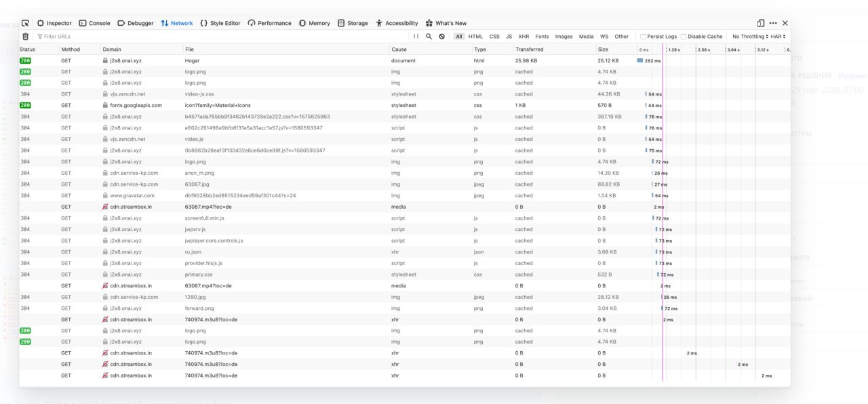Open the What's New tab

446,23
